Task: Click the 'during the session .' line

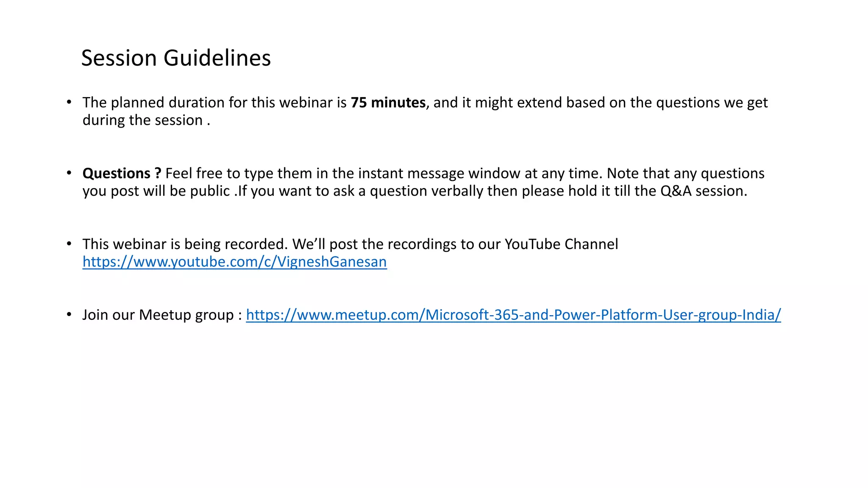Action: 146,120
